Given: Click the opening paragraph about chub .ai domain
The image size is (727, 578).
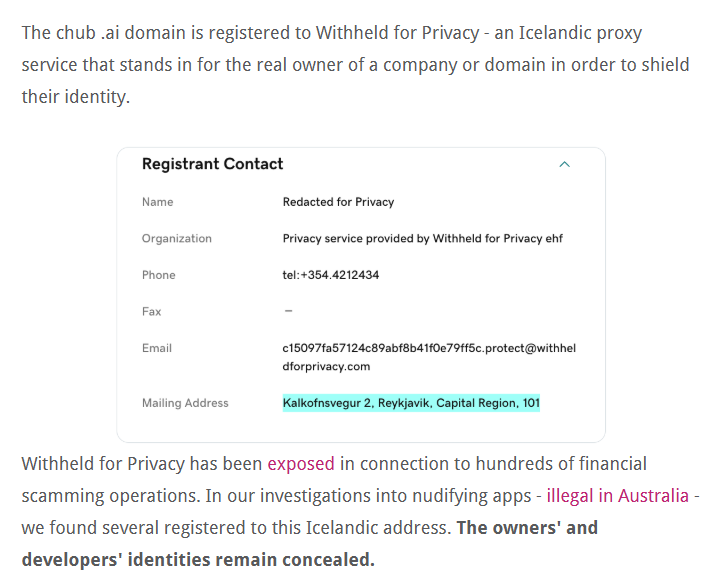Looking at the screenshot, I should [x=355, y=65].
